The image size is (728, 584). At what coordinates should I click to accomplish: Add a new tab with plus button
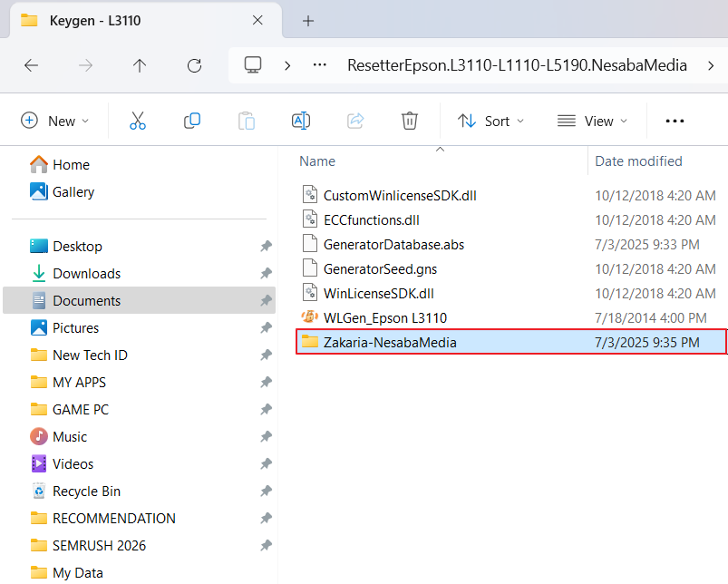tap(307, 20)
